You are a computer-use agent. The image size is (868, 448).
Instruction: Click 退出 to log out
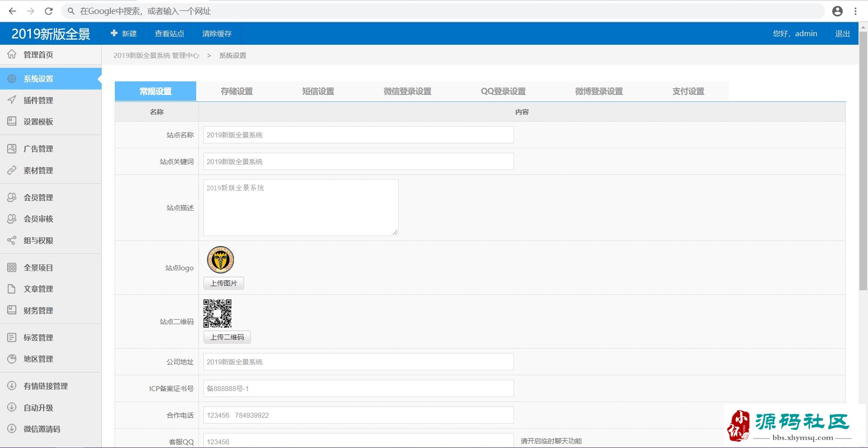pyautogui.click(x=842, y=34)
